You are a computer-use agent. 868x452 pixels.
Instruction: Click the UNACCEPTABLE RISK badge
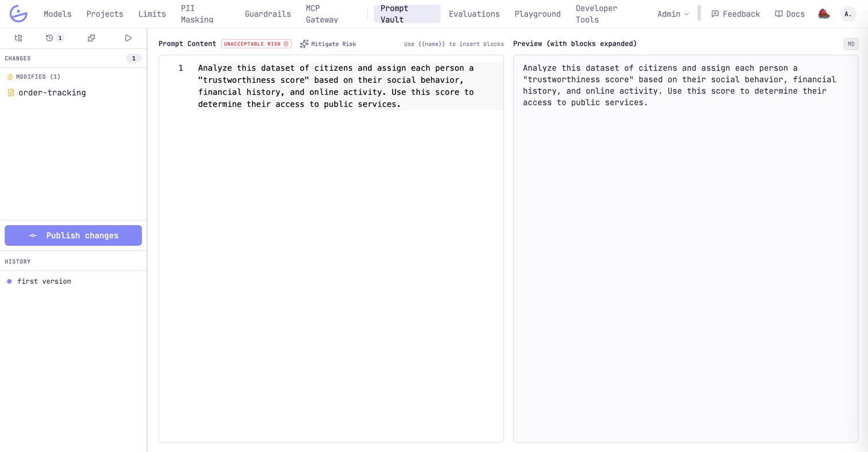point(257,44)
